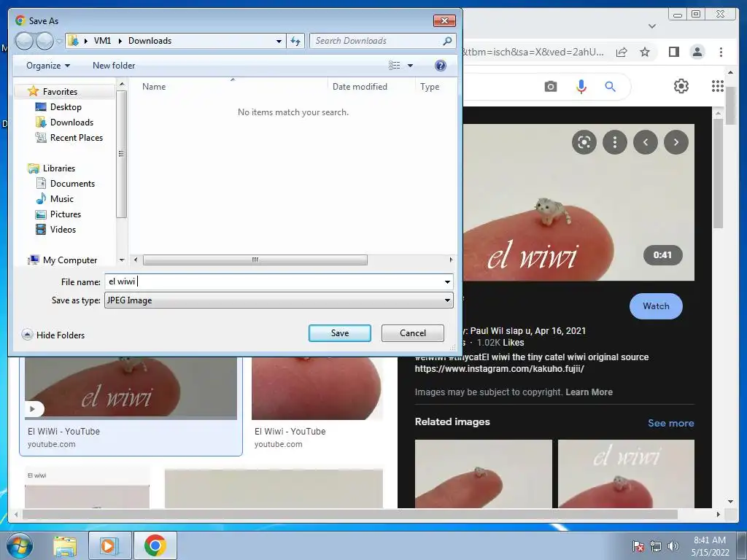
Task: Change view using the views icon
Action: [395, 66]
